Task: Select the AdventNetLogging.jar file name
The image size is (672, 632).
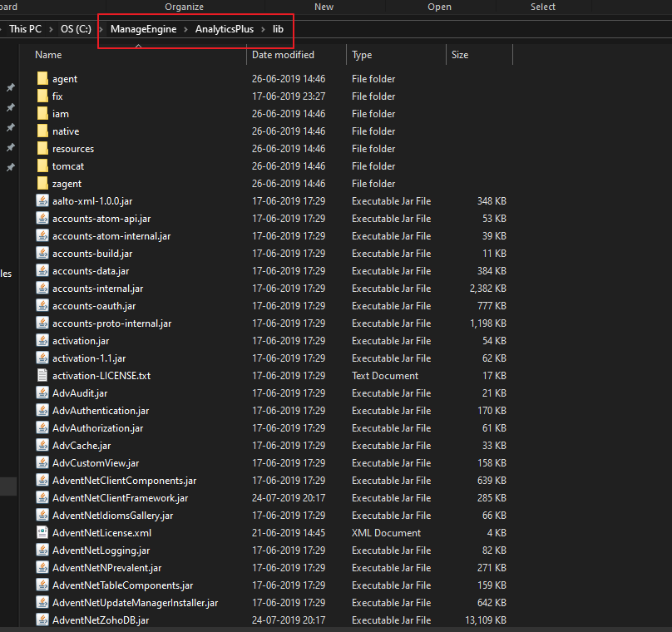Action: [101, 551]
